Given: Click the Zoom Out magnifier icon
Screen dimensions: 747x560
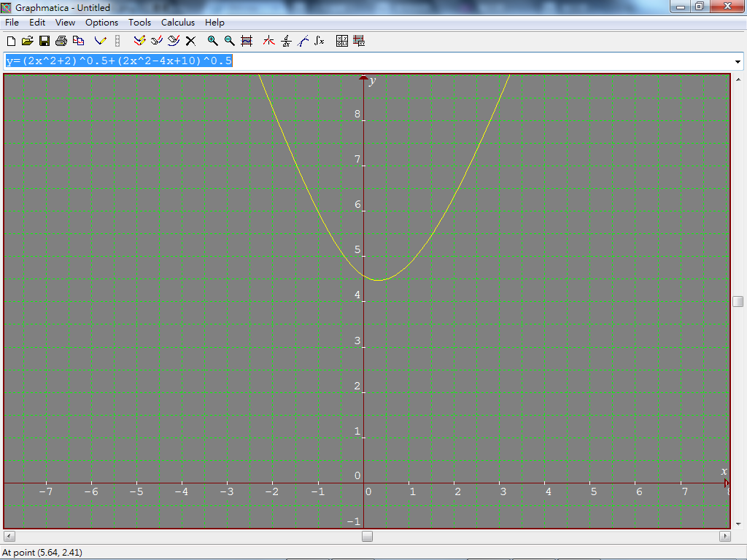Looking at the screenshot, I should coord(229,41).
